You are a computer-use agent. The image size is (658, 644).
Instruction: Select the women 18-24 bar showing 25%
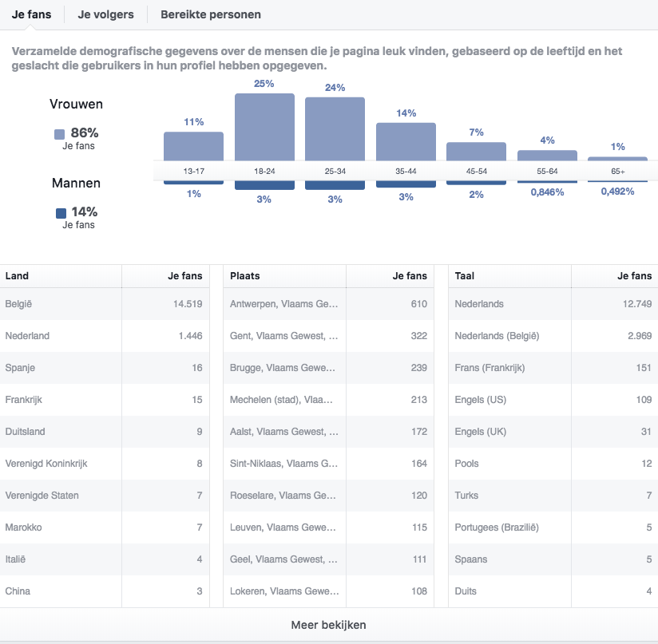[264, 127]
